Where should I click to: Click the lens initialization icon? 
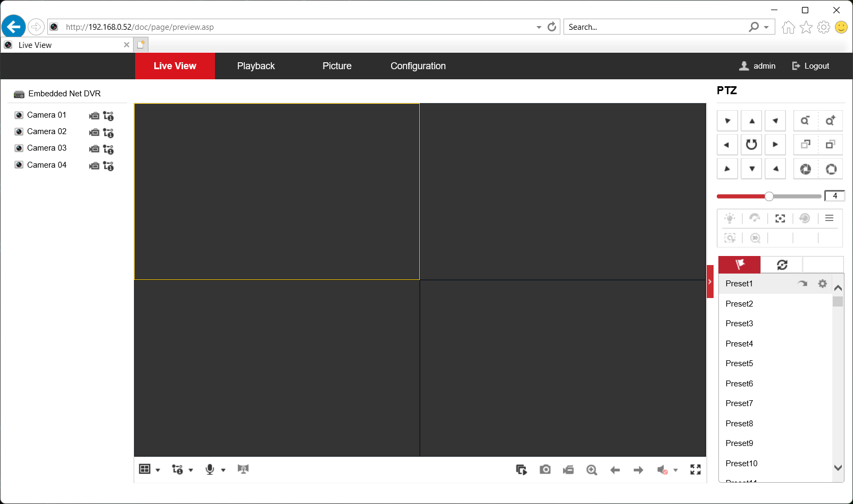click(805, 218)
